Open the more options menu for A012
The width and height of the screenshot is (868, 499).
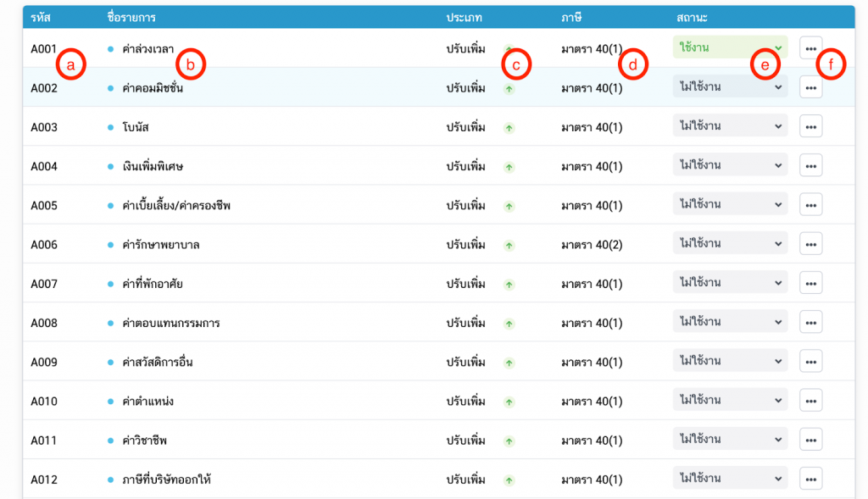(x=810, y=480)
